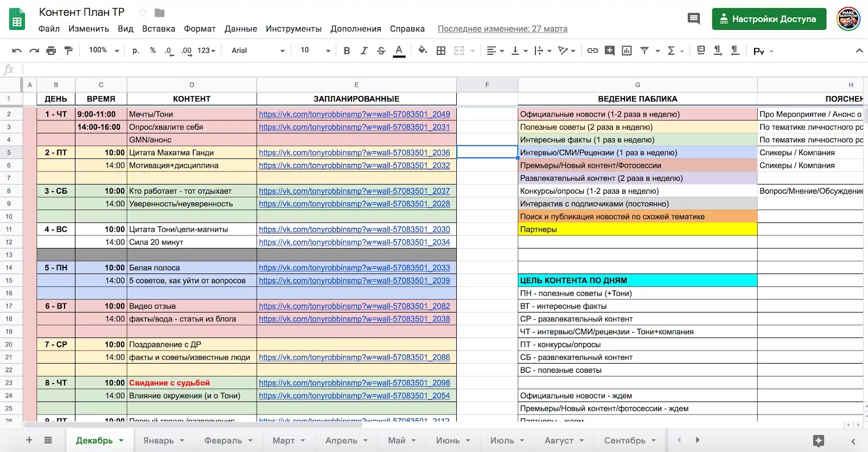This screenshot has height=452, width=868.
Task: Open the Вставка menu
Action: point(158,29)
